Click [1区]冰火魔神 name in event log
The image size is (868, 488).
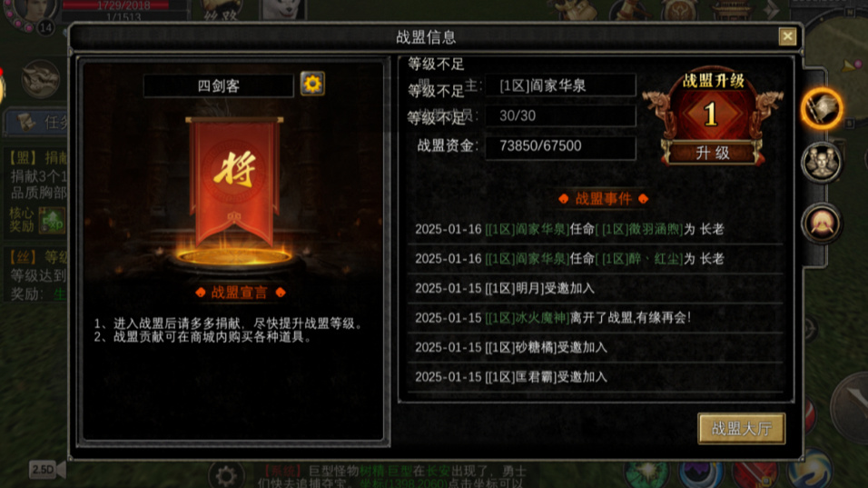[x=527, y=318]
